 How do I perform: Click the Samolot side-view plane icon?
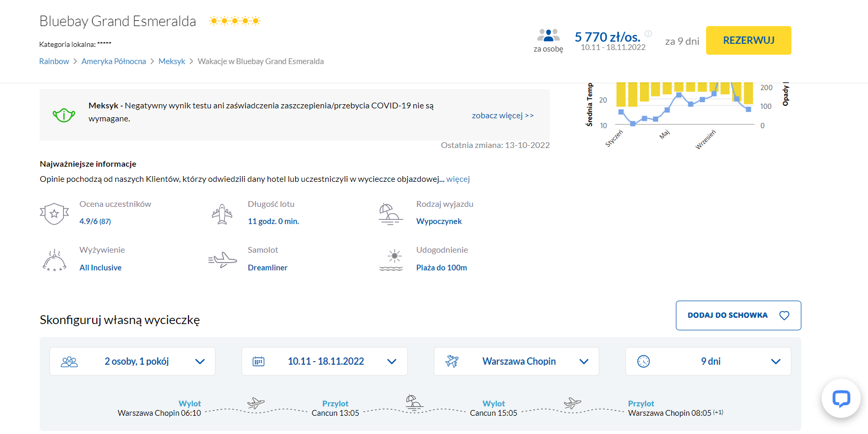tap(222, 259)
